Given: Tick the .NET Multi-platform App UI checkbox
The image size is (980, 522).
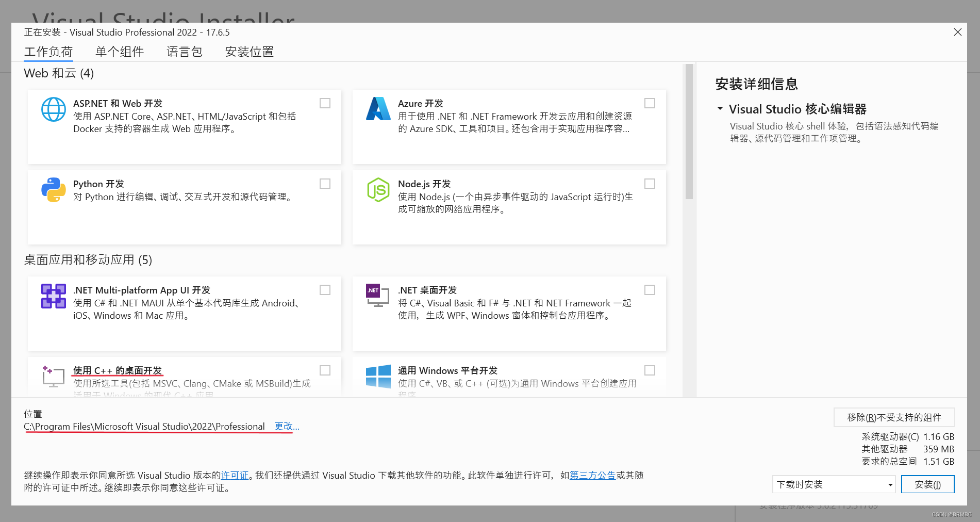Looking at the screenshot, I should click(325, 290).
